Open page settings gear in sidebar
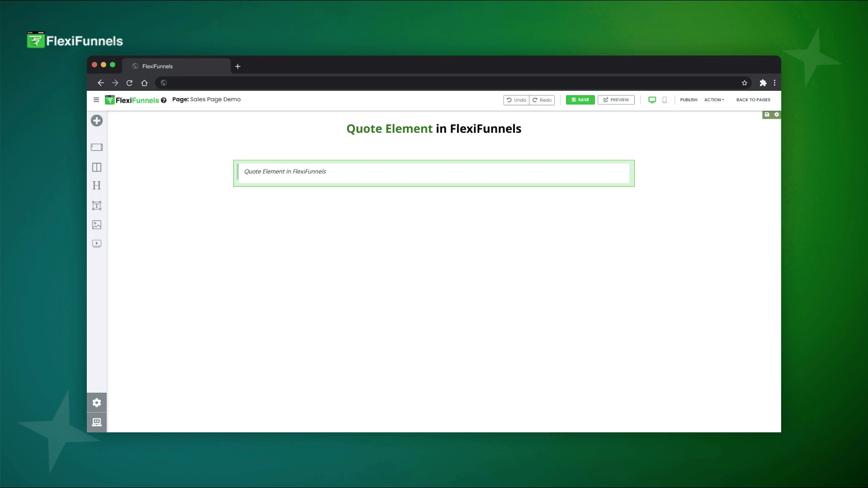The image size is (868, 488). click(97, 403)
